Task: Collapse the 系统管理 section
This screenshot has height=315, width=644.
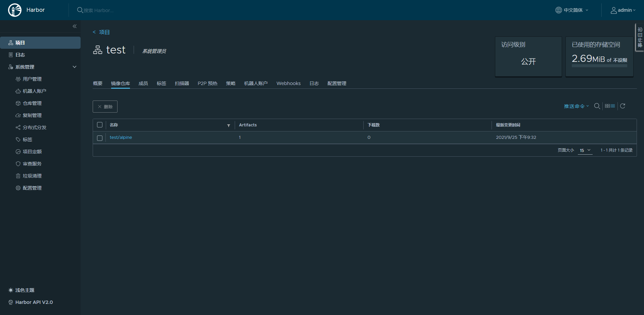Action: coord(75,67)
